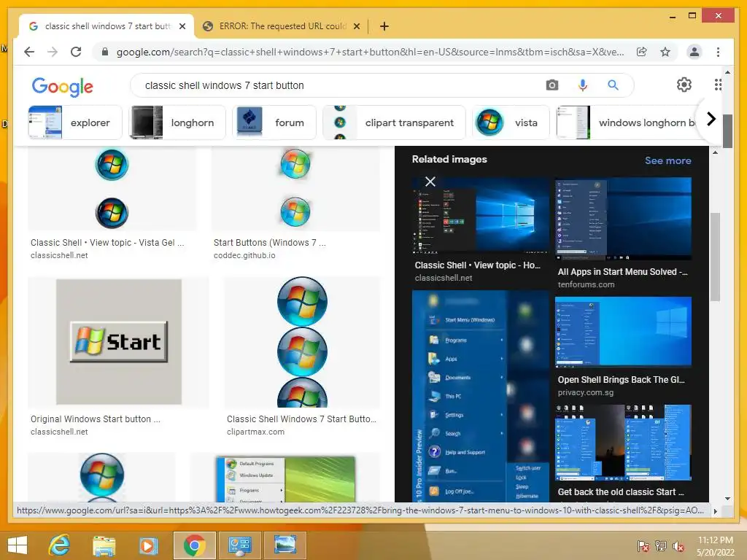Open new tab plus button
Viewport: 747px width, 560px height.
384,26
